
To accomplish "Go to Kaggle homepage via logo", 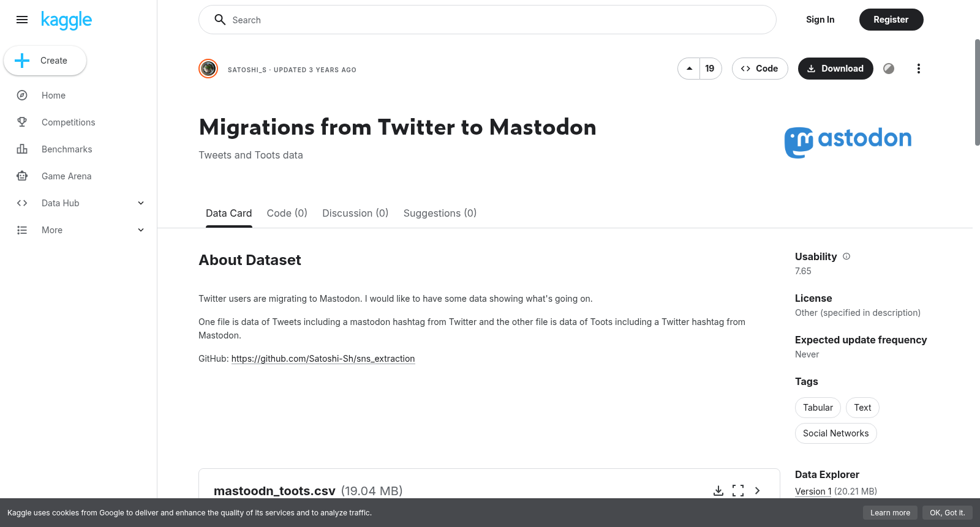I will click(x=66, y=20).
